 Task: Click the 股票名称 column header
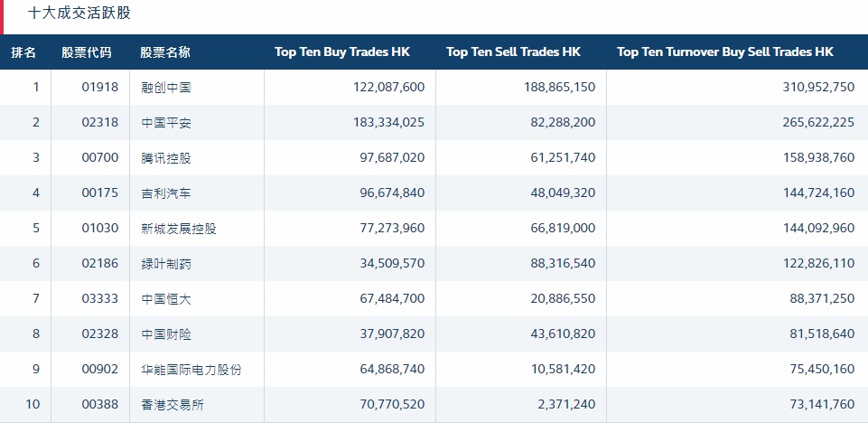(165, 52)
